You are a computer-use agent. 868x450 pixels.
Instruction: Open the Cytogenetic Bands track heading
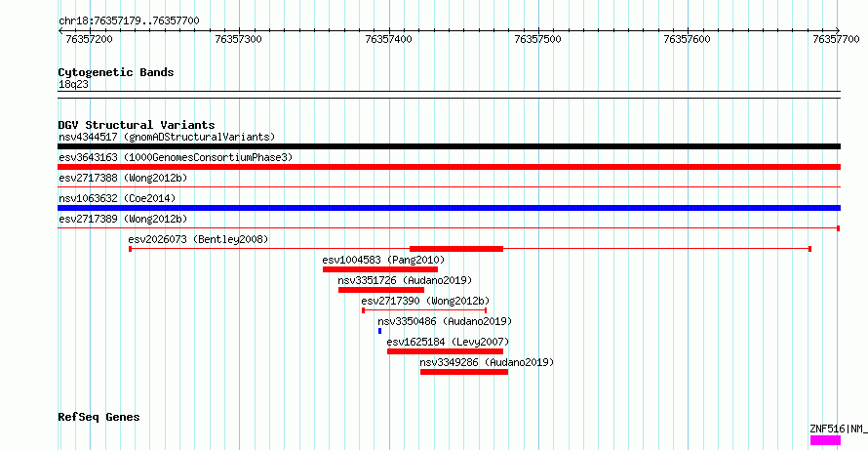[x=116, y=72]
